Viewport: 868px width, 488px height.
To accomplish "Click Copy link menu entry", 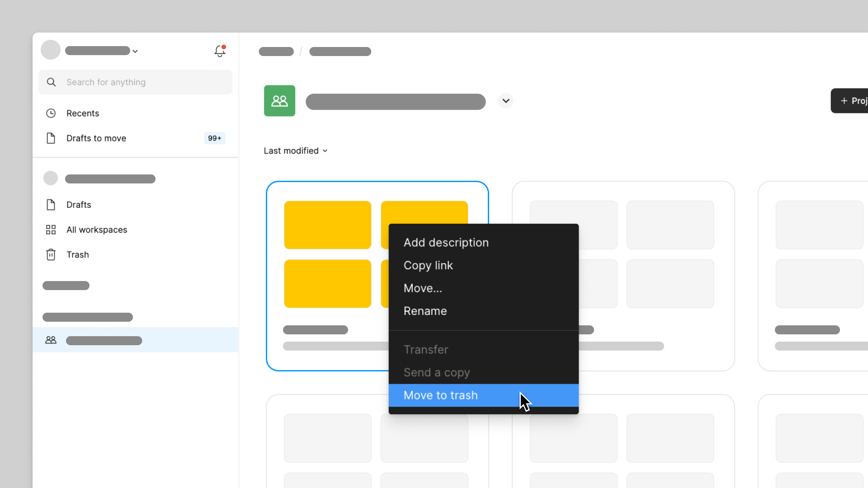I will 428,265.
